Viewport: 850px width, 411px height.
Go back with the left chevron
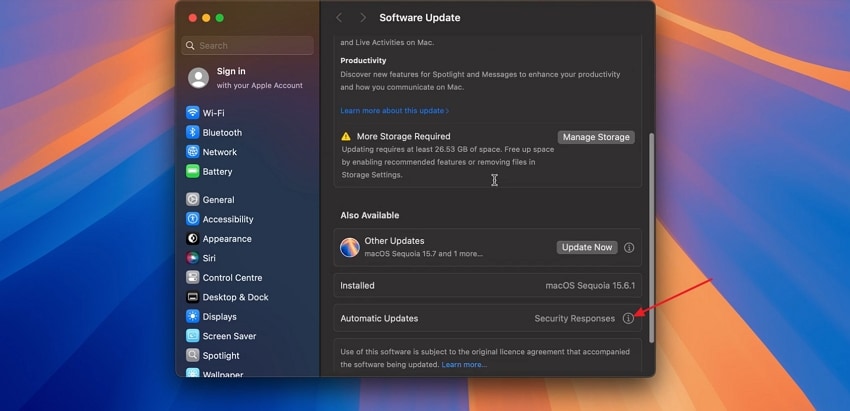coord(339,18)
